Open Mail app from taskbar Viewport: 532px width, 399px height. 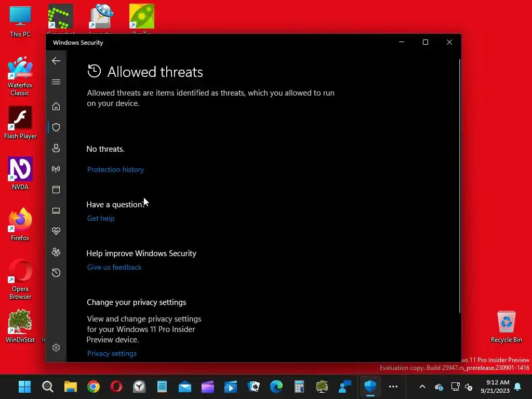[x=185, y=387]
